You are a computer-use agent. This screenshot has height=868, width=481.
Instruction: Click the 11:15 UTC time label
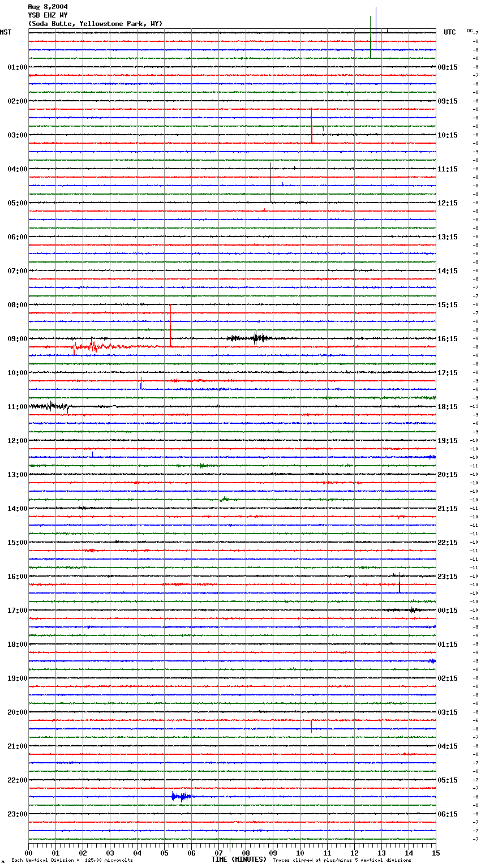(x=448, y=169)
